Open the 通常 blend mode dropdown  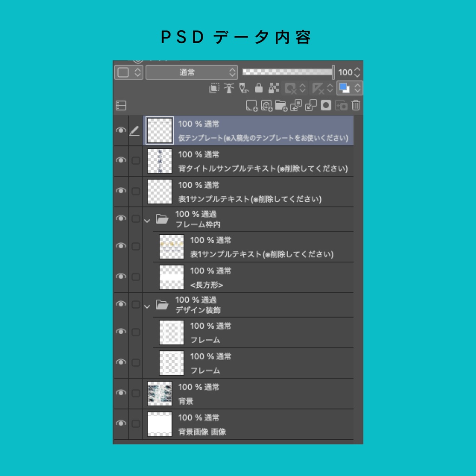click(x=192, y=73)
